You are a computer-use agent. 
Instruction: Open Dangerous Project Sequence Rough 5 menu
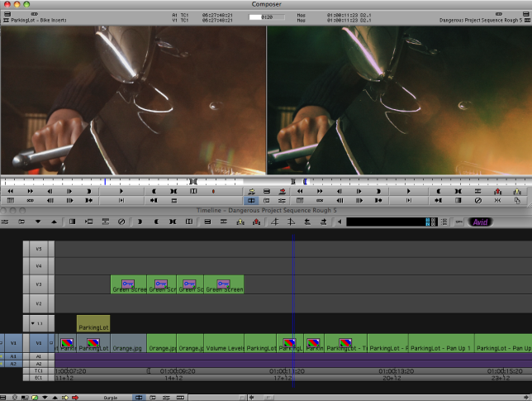[x=481, y=21]
